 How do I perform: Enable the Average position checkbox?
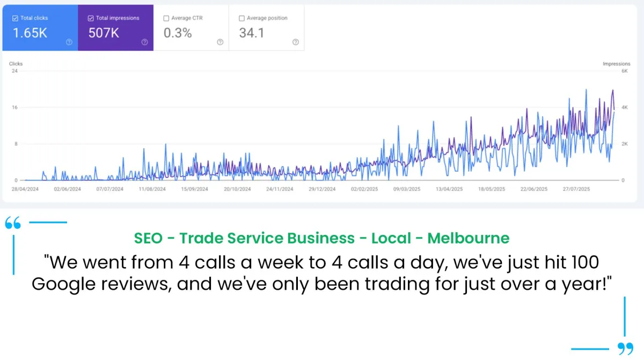[241, 18]
